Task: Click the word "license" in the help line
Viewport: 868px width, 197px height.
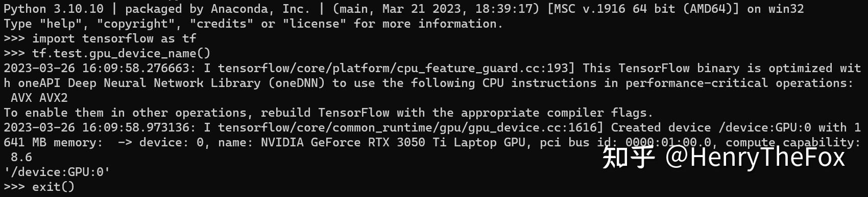Action: click(314, 24)
